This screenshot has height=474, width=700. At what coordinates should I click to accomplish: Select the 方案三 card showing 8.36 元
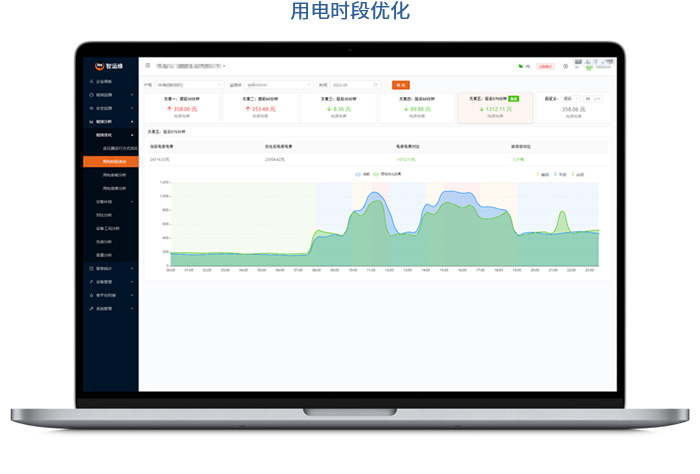(x=338, y=108)
